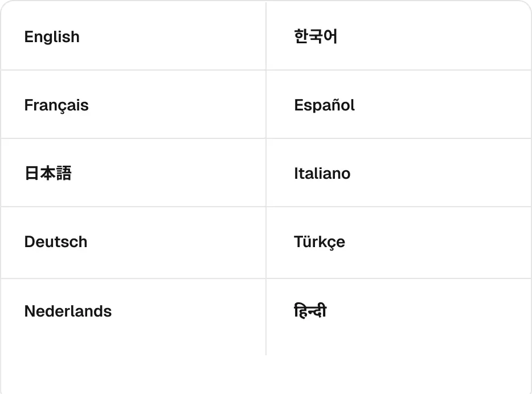Click the Hindi language entry
This screenshot has width=532, height=394.
[x=310, y=311]
